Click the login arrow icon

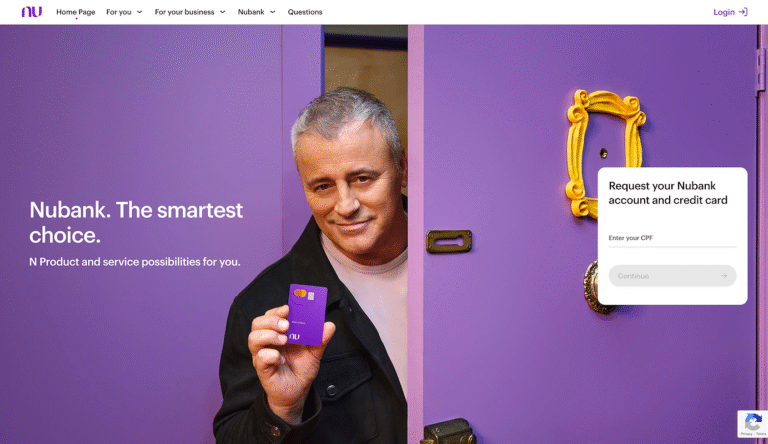[743, 12]
